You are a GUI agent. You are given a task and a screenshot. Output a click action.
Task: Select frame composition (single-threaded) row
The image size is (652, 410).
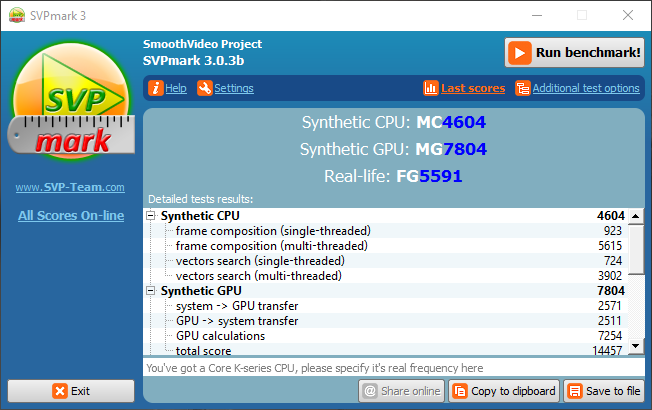pos(385,231)
